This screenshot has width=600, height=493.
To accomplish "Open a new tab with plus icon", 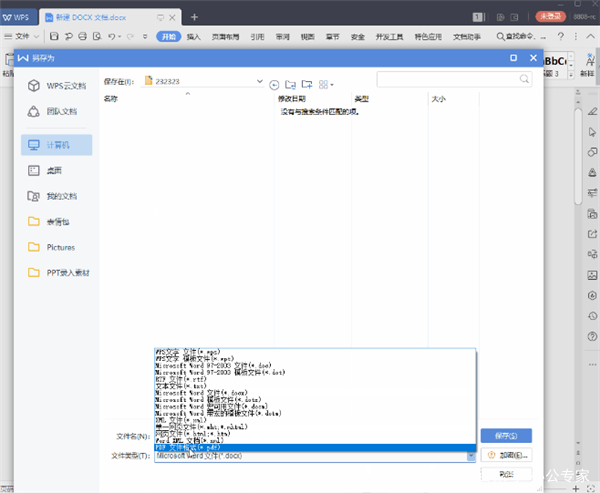I will tap(194, 17).
